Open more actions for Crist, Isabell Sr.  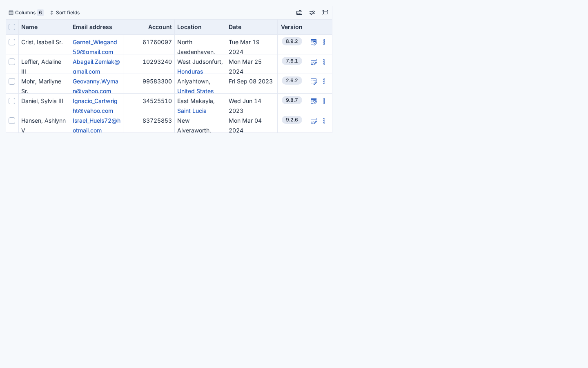pyautogui.click(x=324, y=42)
